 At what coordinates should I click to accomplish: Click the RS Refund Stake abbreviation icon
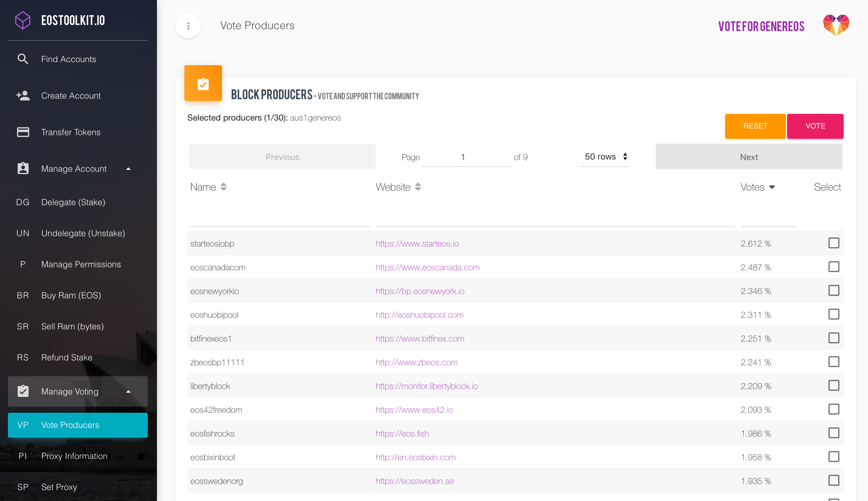[x=23, y=357]
